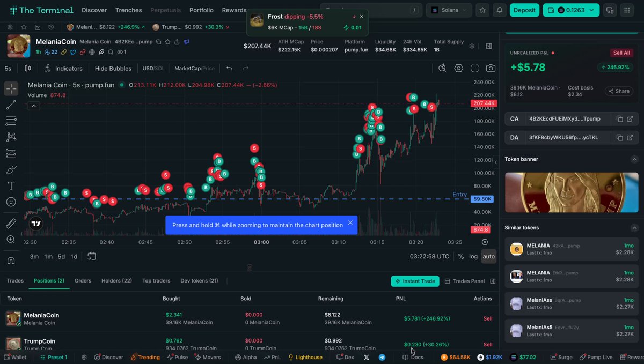The image size is (644, 364).
Task: Open the MelaniAss similar token row
Action: (x=572, y=304)
